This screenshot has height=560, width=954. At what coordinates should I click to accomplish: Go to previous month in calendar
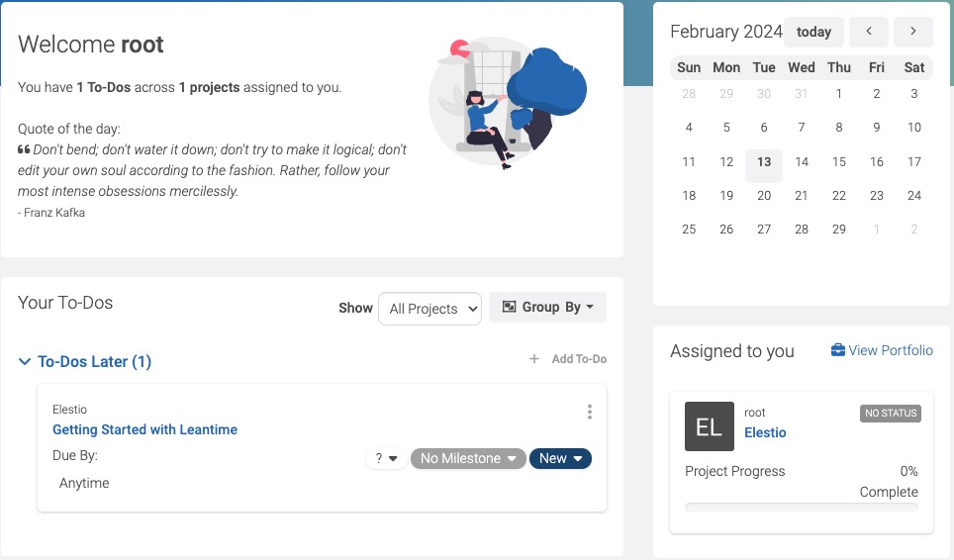pos(869,32)
